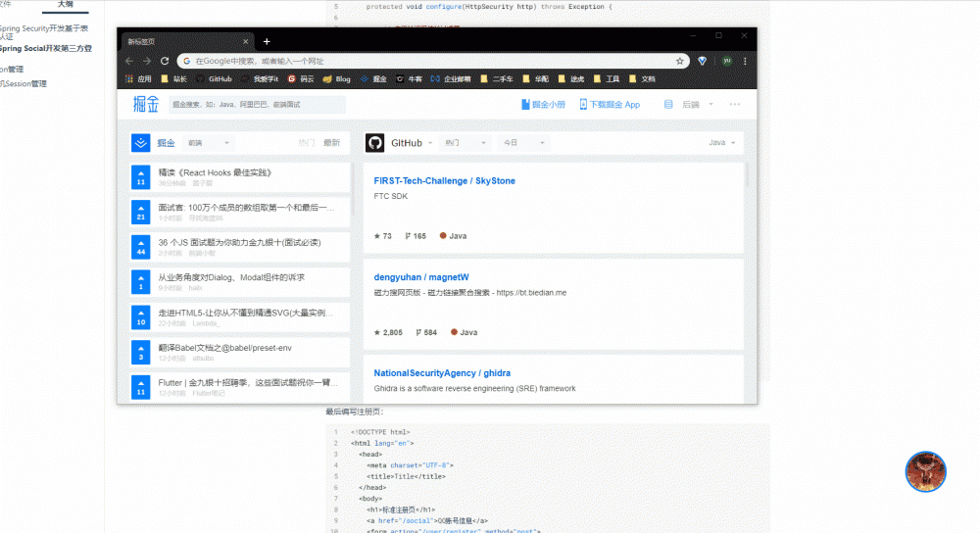Image resolution: width=980 pixels, height=533 pixels.
Task: Click the 掘金 logo in the page header
Action: tap(146, 105)
